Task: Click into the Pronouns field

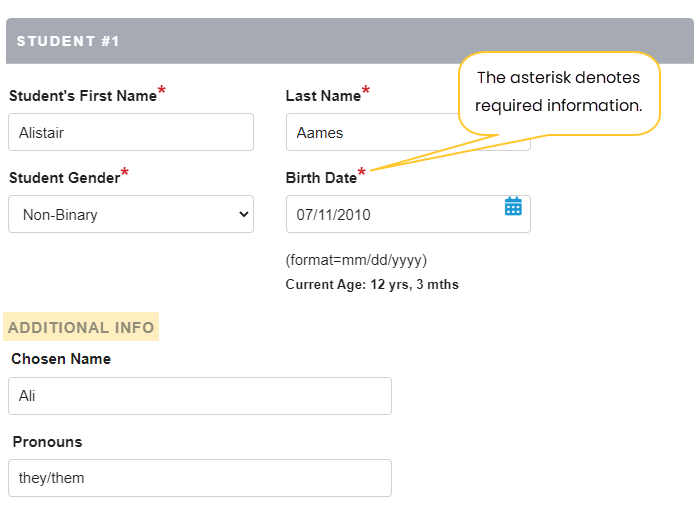Action: click(x=199, y=478)
